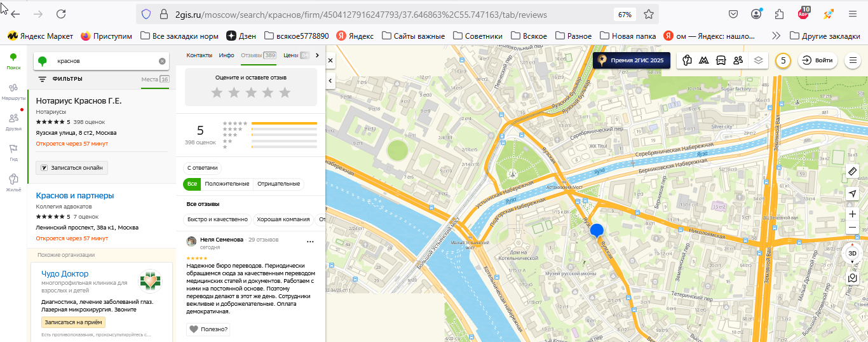Activate the ruler measure tool
868x342 pixels.
coord(853,172)
